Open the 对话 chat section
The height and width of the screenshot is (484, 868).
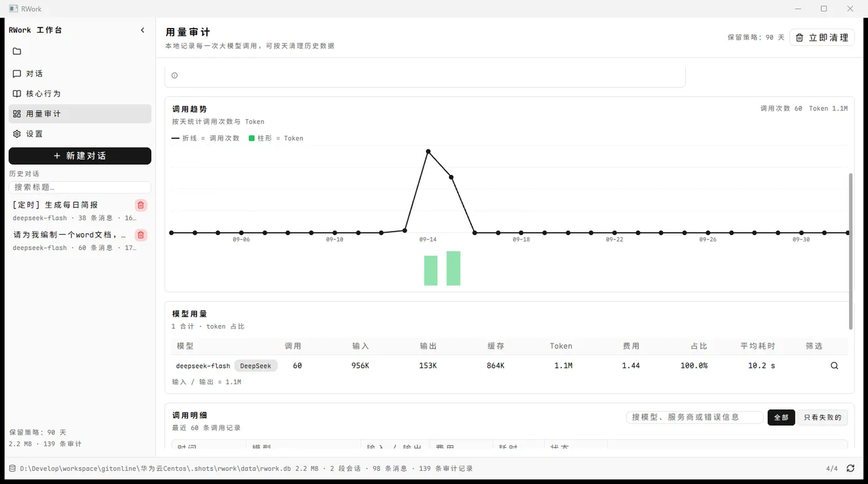pos(80,73)
